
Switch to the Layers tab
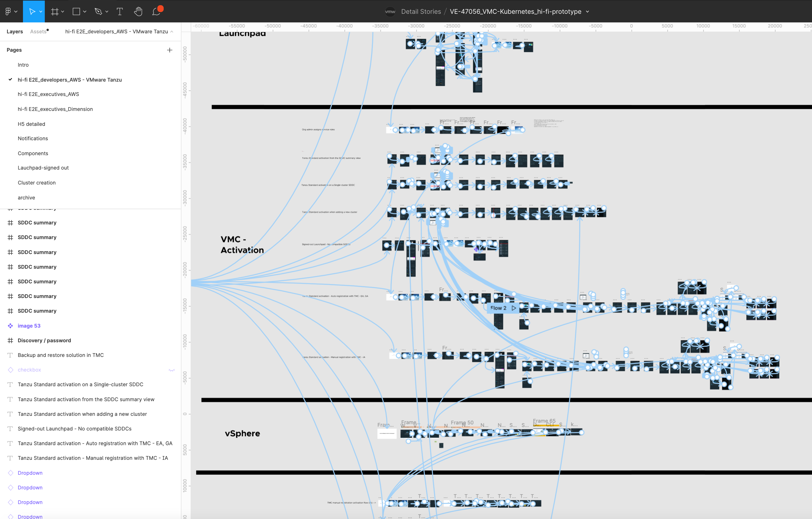(x=14, y=31)
